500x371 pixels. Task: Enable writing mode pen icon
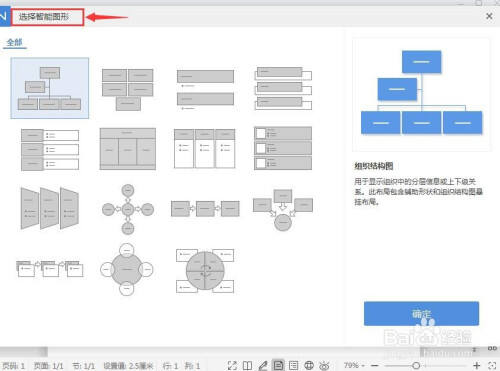[x=263, y=366]
